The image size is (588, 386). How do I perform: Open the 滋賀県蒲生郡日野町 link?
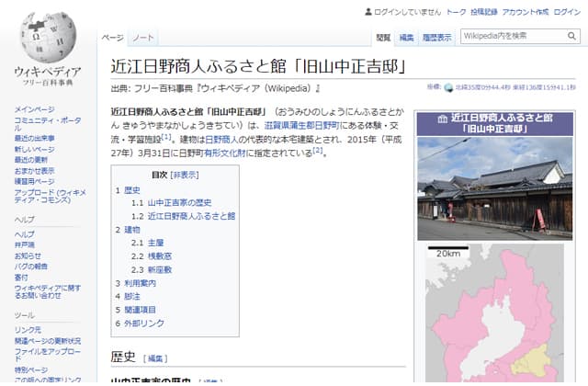(302, 126)
